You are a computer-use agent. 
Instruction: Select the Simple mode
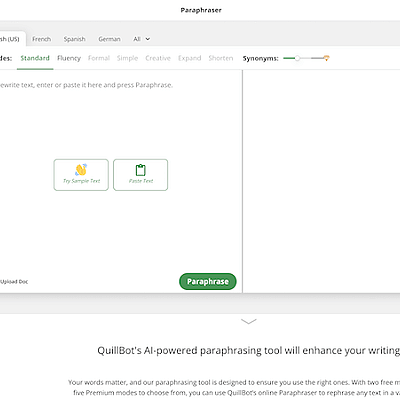coord(127,58)
